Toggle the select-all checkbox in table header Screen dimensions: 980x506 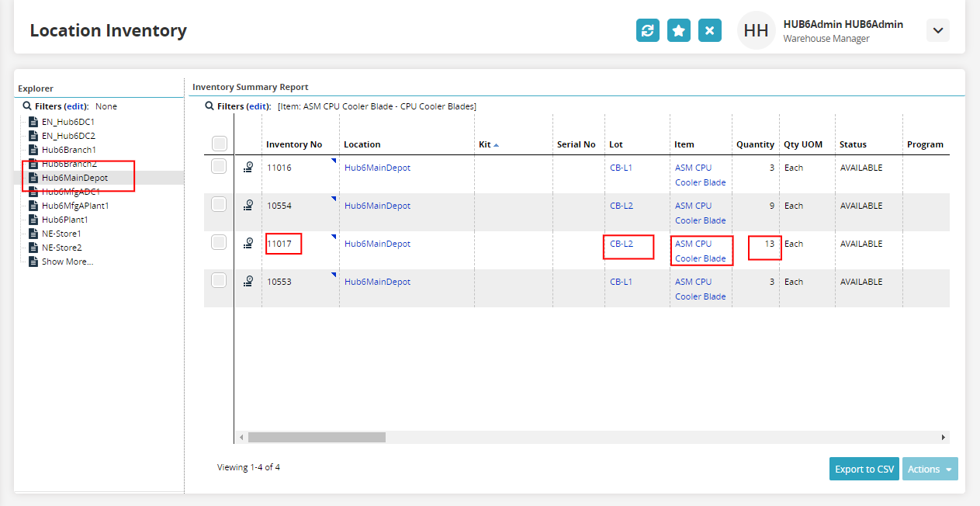click(219, 144)
